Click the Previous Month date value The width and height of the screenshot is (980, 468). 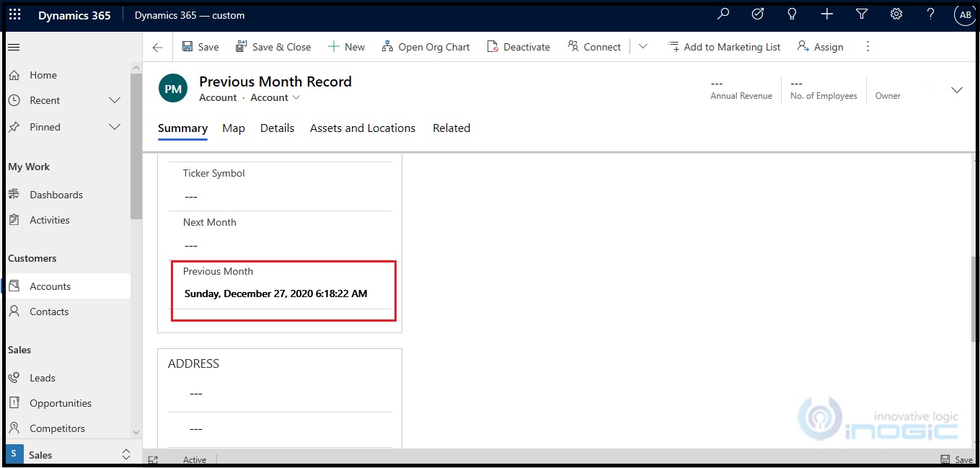coord(276,293)
